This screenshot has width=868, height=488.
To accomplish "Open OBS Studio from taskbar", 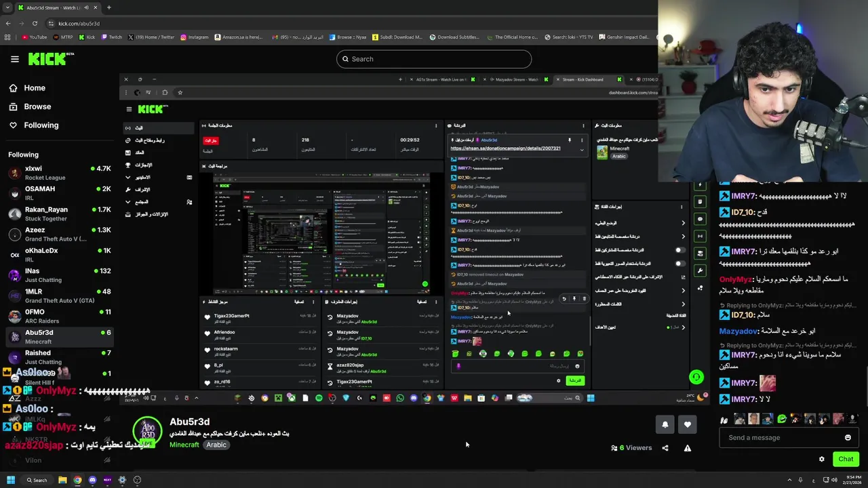I will [137, 480].
